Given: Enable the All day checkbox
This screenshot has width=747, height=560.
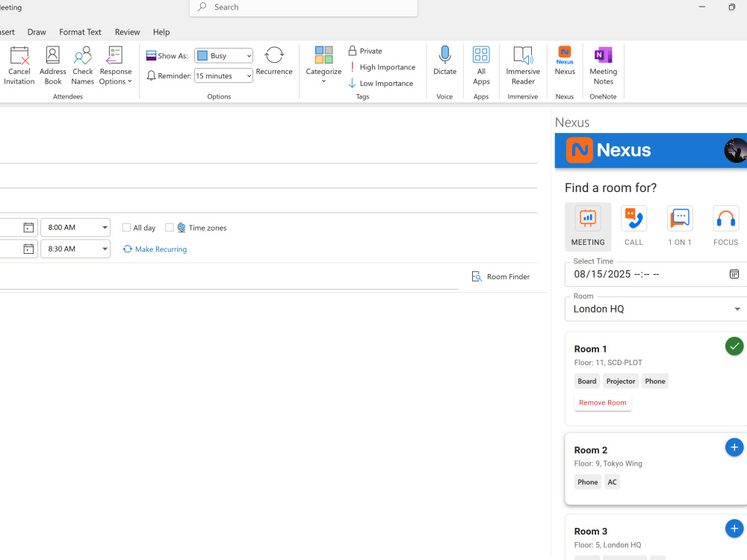Looking at the screenshot, I should pyautogui.click(x=126, y=228).
